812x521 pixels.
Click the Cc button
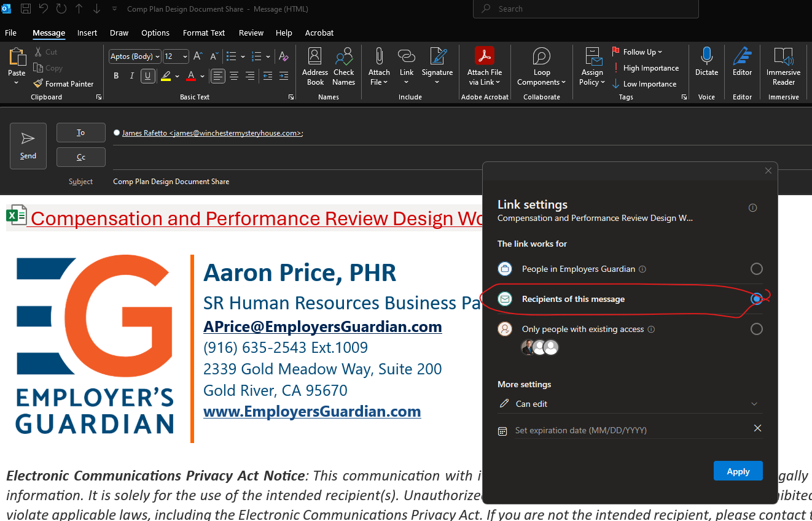point(81,157)
